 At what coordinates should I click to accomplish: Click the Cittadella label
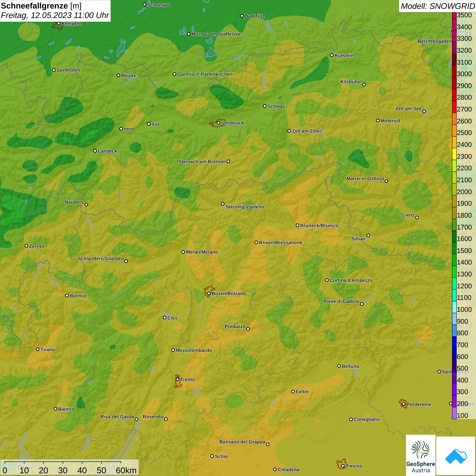[289, 470]
